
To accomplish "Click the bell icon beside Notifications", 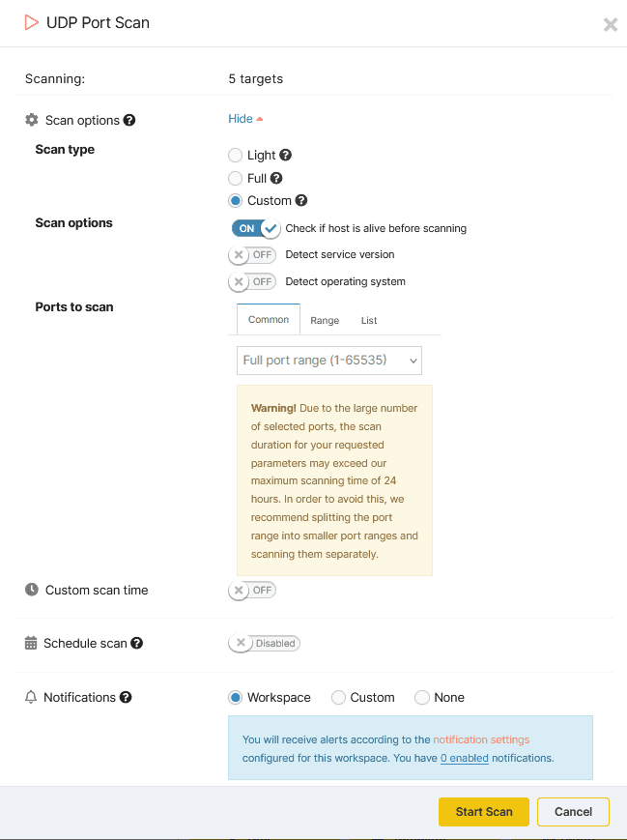I will click(x=30, y=697).
